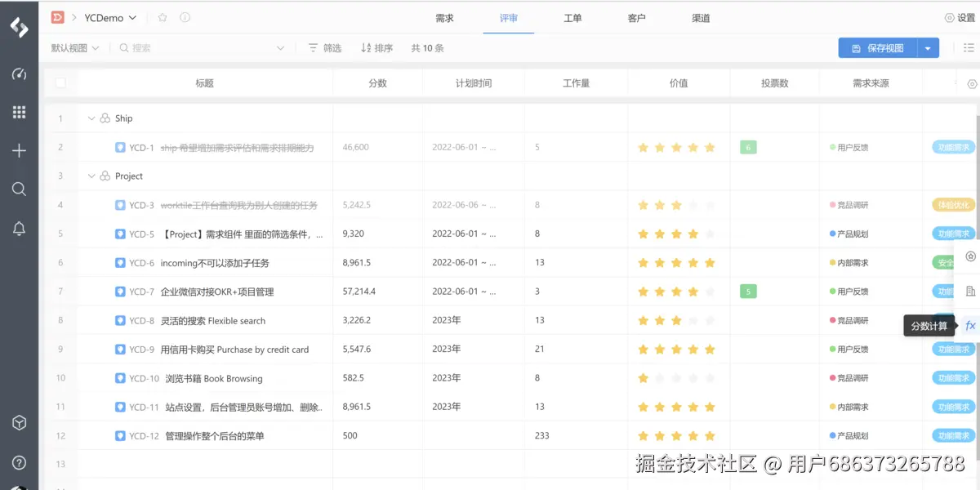Image resolution: width=980 pixels, height=490 pixels.
Task: Click the group icon beside Project
Action: tap(105, 176)
